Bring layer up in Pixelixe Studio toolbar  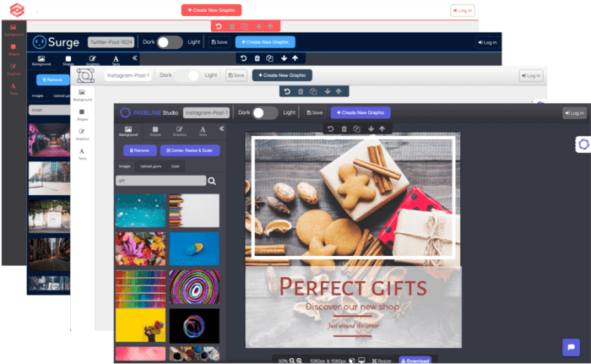(x=382, y=129)
